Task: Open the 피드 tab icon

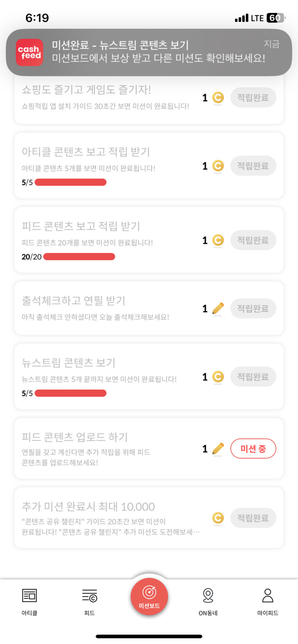Action: (89, 596)
